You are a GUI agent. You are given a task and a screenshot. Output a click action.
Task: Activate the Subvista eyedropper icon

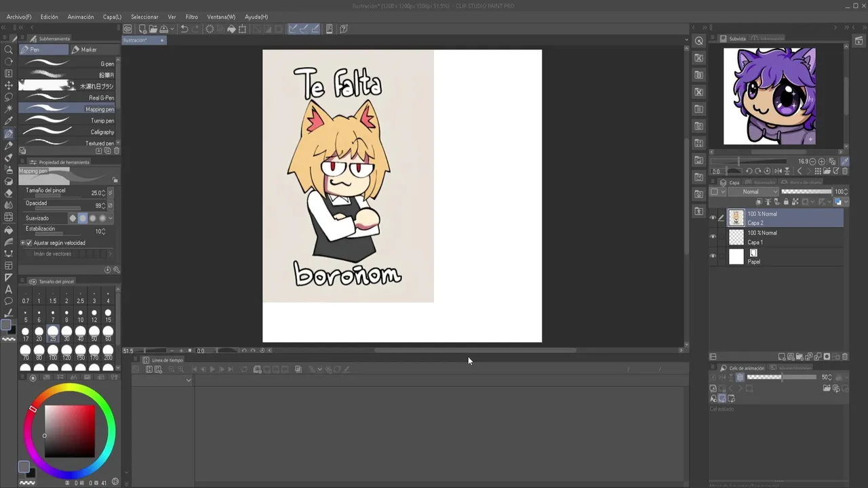845,161
